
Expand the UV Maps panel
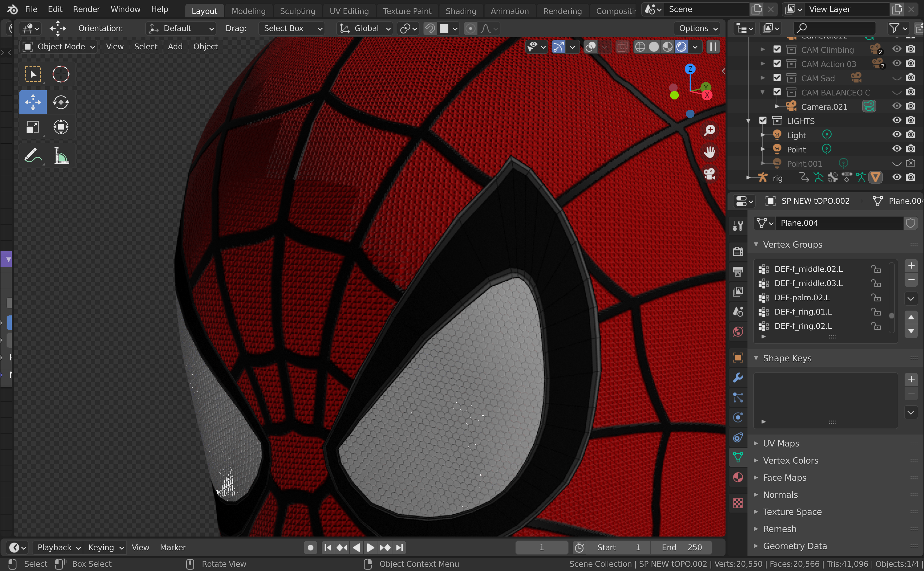tap(781, 443)
